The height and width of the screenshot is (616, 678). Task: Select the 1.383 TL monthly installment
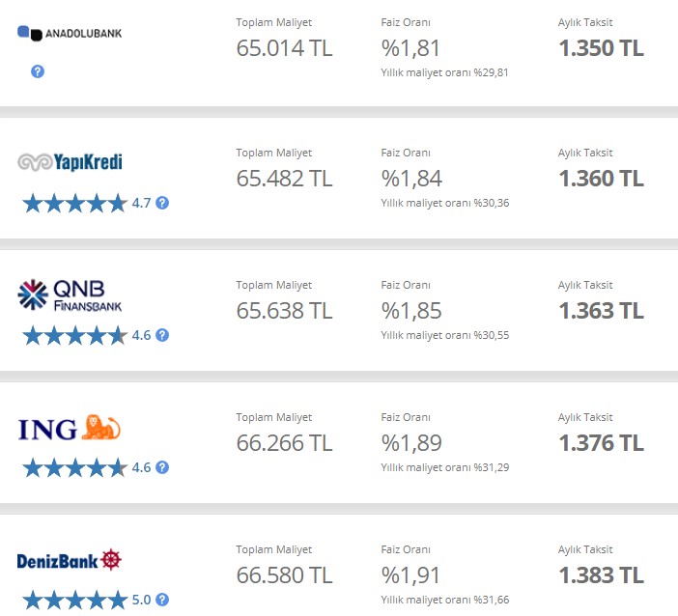(x=601, y=575)
